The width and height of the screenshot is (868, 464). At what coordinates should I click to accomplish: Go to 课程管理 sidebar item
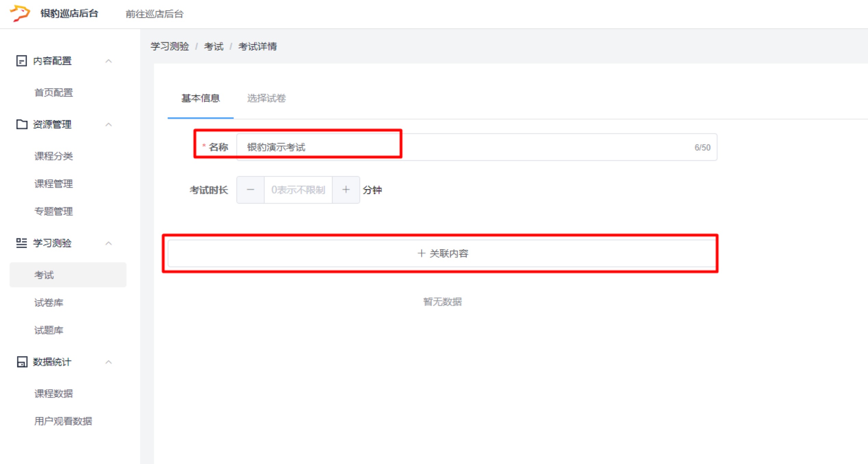tap(53, 184)
